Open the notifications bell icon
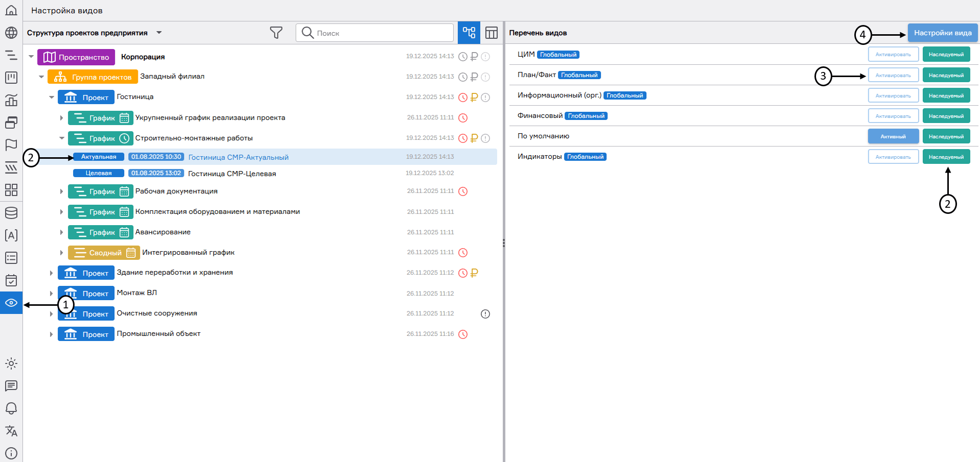Viewport: 980px width, 462px height. point(11,408)
